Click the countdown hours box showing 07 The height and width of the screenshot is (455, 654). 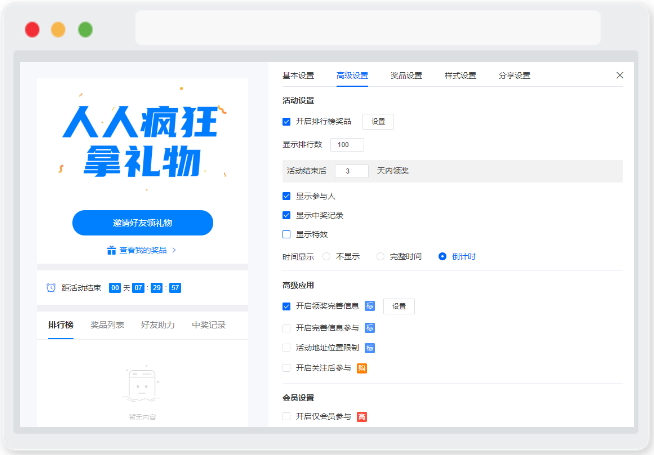(x=138, y=288)
